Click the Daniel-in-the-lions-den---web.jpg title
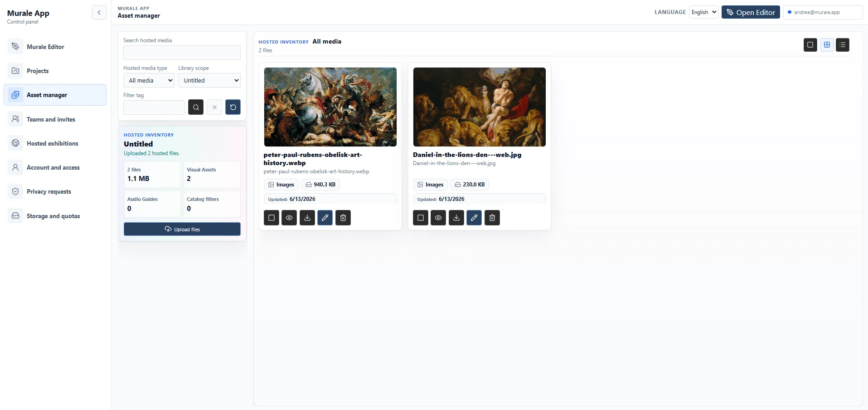Viewport: 868px width, 410px height. point(467,155)
